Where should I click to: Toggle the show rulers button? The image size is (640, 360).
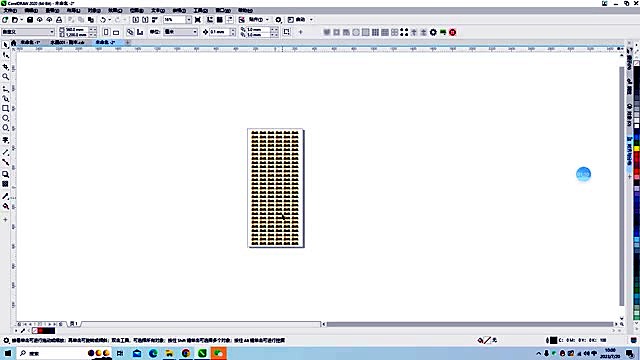pyautogui.click(x=210, y=20)
